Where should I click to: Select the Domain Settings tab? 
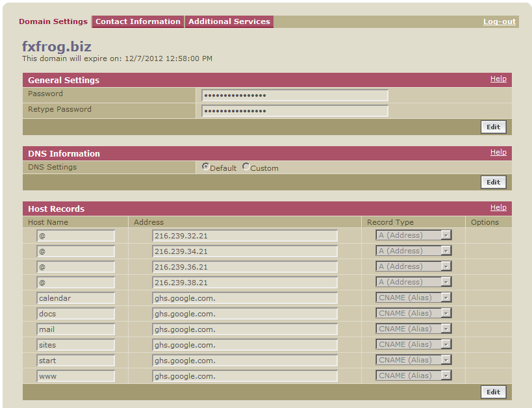(x=53, y=21)
